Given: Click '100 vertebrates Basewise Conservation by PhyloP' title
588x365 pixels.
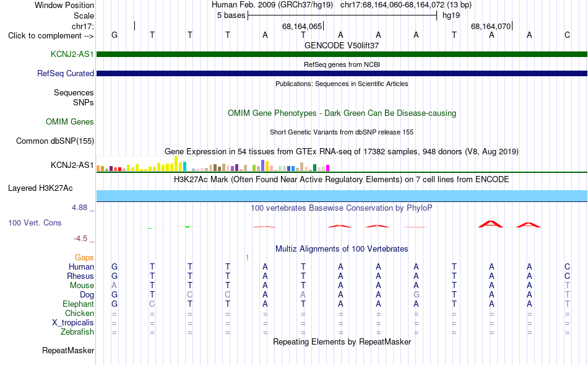Looking at the screenshot, I should click(x=342, y=208).
